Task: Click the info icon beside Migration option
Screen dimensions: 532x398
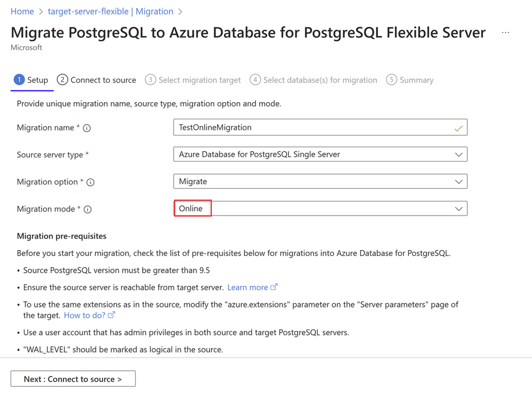Action: (x=90, y=183)
